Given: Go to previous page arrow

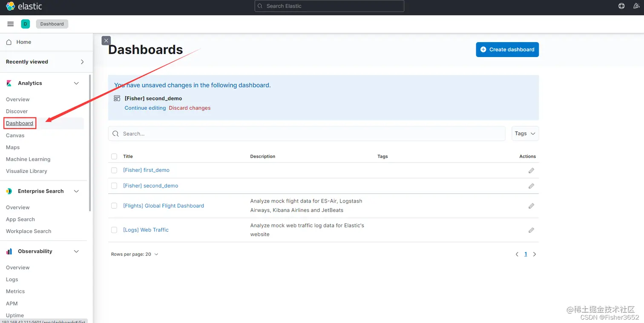Looking at the screenshot, I should (517, 254).
